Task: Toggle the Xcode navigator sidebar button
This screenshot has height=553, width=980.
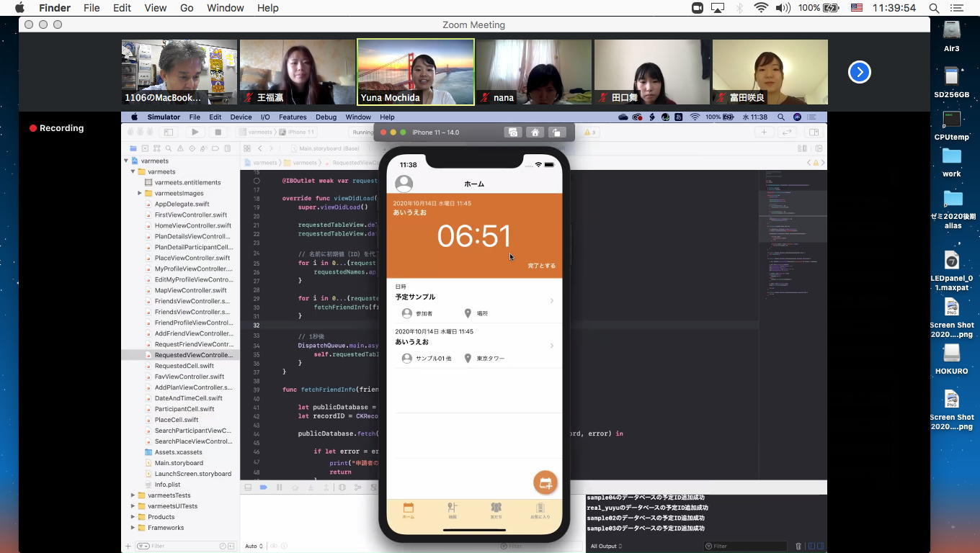Action: pos(168,132)
